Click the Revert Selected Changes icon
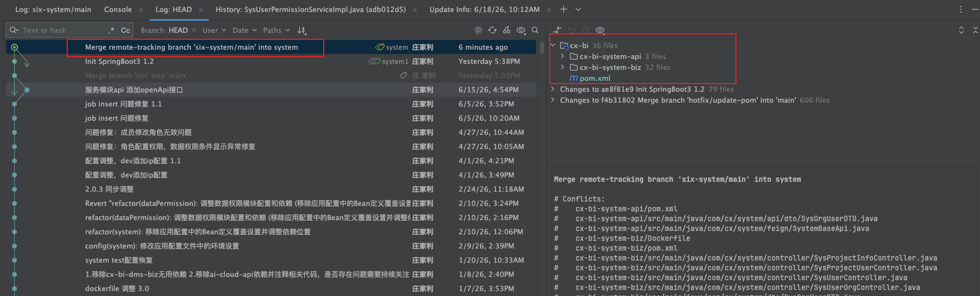This screenshot has width=980, height=296. click(x=572, y=30)
